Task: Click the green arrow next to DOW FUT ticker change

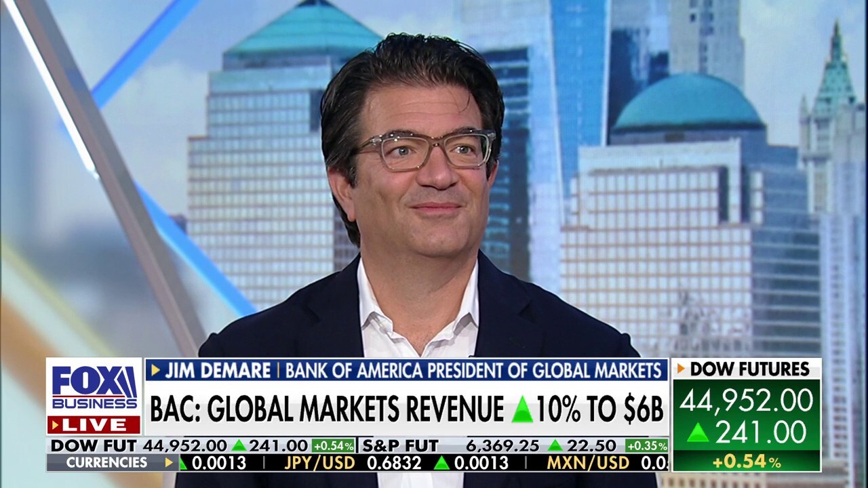Action: pyautogui.click(x=239, y=445)
